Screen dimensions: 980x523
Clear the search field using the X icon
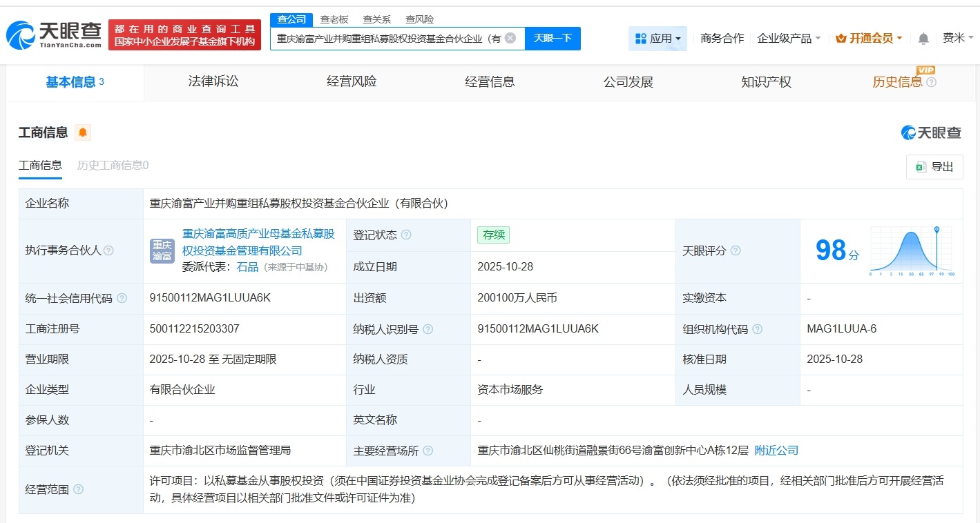click(510, 38)
